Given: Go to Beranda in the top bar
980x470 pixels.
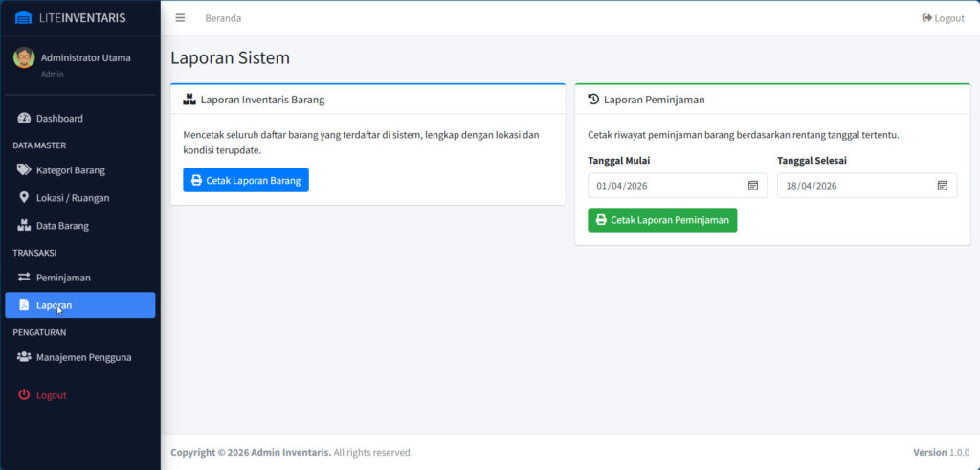Looking at the screenshot, I should pos(223,18).
